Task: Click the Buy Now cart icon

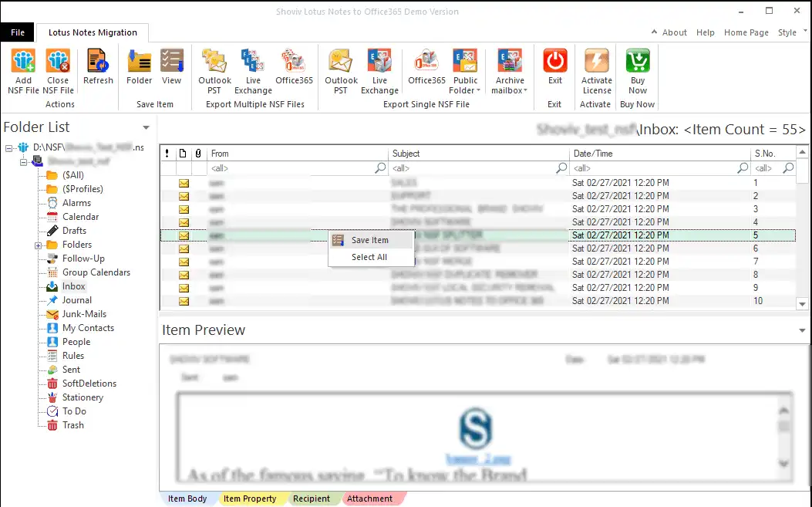Action: tap(638, 61)
